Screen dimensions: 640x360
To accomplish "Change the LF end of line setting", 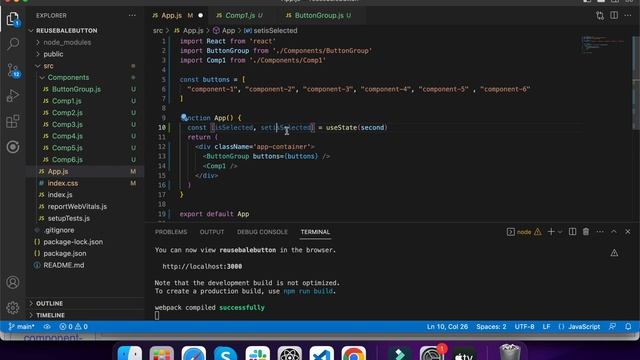I will [546, 327].
